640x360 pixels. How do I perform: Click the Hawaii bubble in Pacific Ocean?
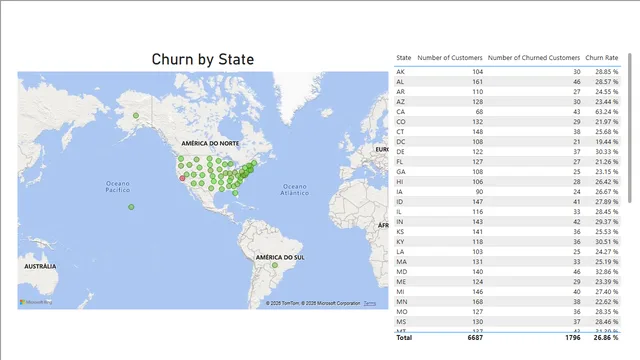coord(131,207)
